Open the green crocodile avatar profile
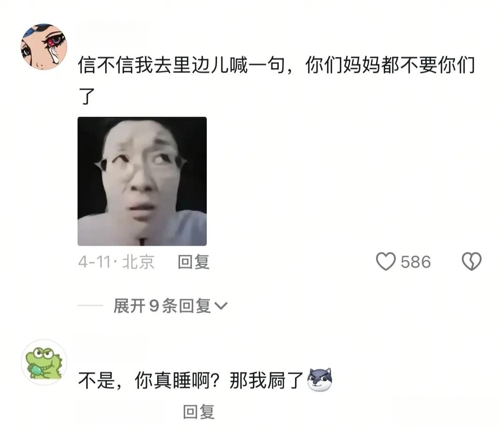Image resolution: width=504 pixels, height=431 pixels. [x=44, y=362]
